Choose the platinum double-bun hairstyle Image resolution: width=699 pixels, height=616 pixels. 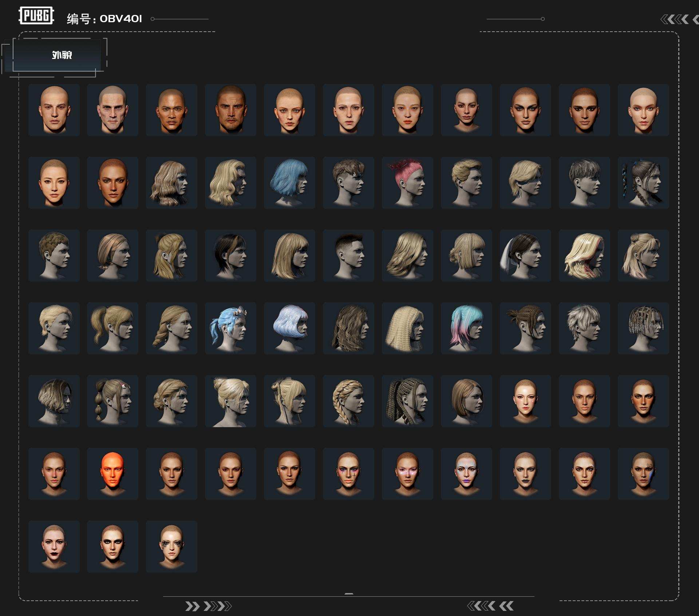click(x=230, y=401)
